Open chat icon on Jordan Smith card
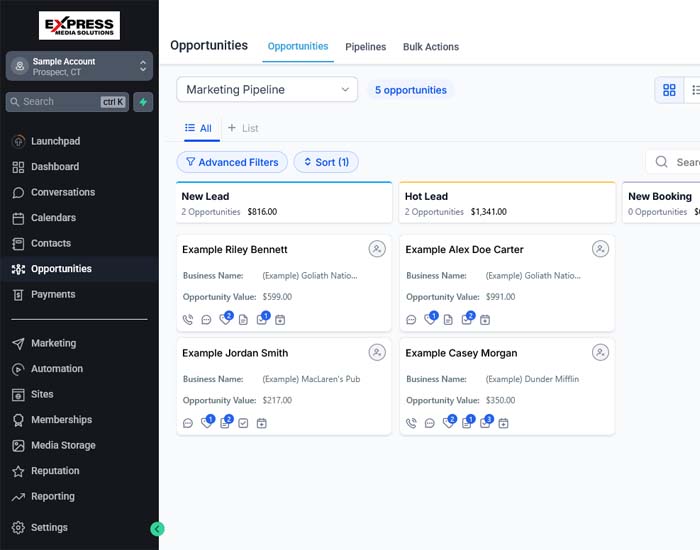The width and height of the screenshot is (700, 550). pos(188,423)
